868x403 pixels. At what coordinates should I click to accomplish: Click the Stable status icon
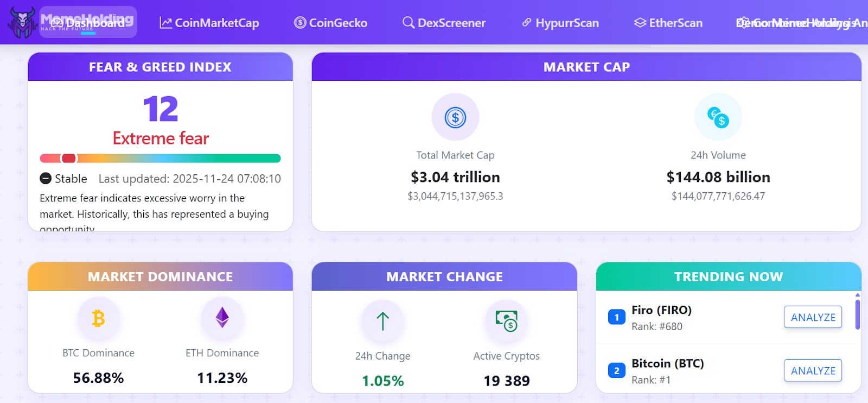[x=46, y=179]
